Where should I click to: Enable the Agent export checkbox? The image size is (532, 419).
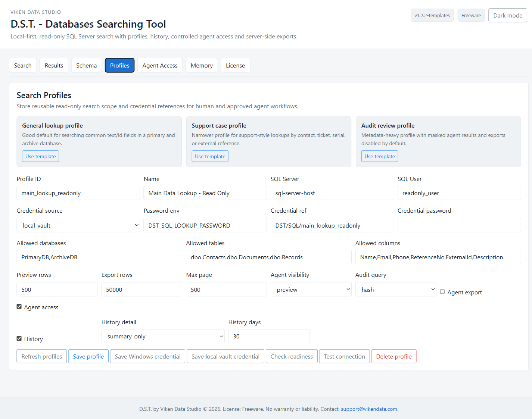(442, 292)
